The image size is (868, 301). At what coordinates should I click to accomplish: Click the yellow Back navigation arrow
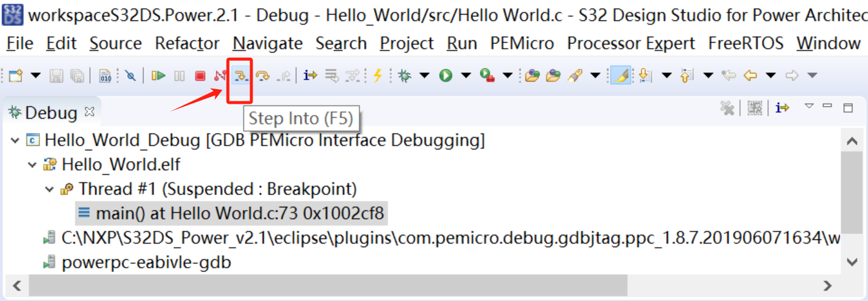750,75
